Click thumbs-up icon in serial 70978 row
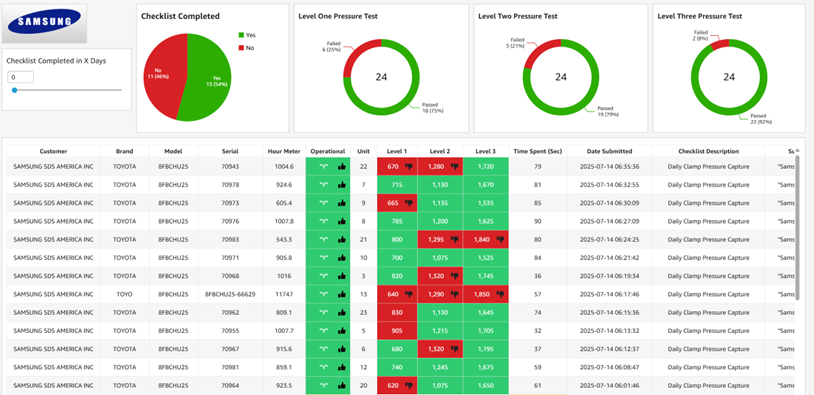The height and width of the screenshot is (395, 814). point(342,185)
